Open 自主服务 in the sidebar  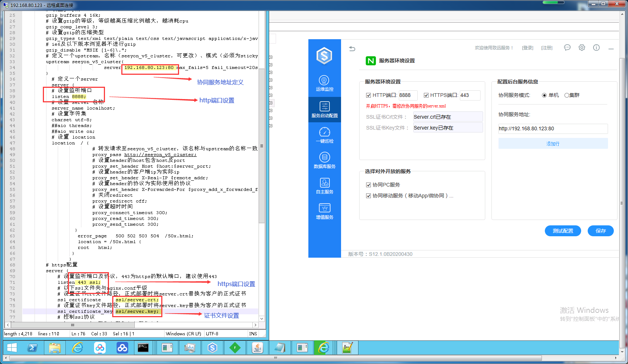point(324,186)
